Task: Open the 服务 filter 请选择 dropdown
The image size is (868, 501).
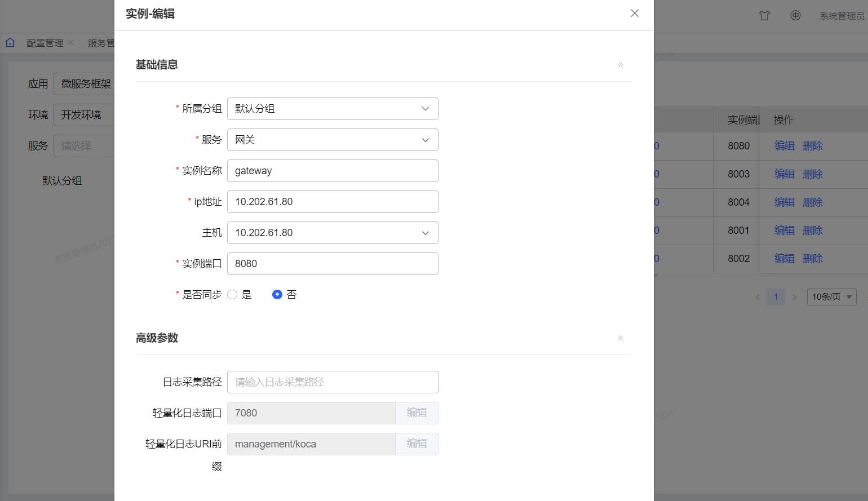Action: (x=85, y=146)
